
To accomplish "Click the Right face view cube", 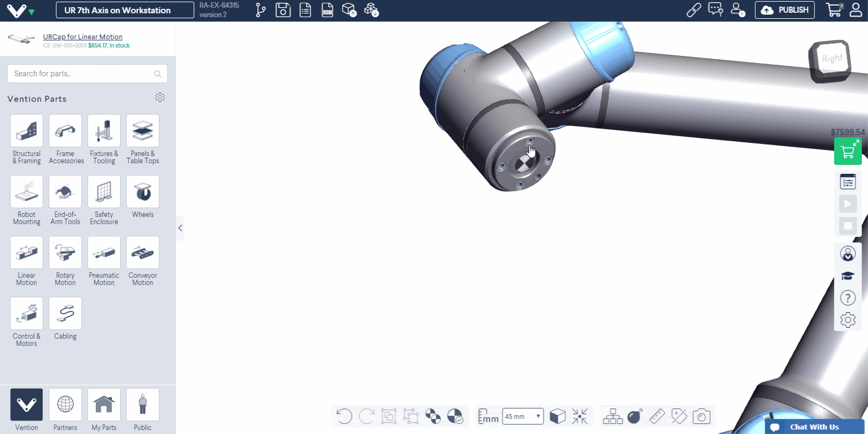I will point(831,60).
